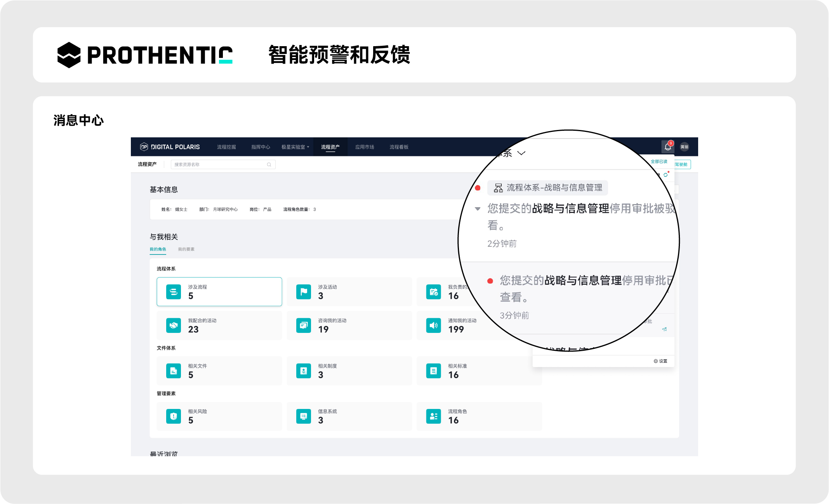Click the 岗位: 产品 text
Viewport: 829px width, 504px height.
(x=261, y=210)
